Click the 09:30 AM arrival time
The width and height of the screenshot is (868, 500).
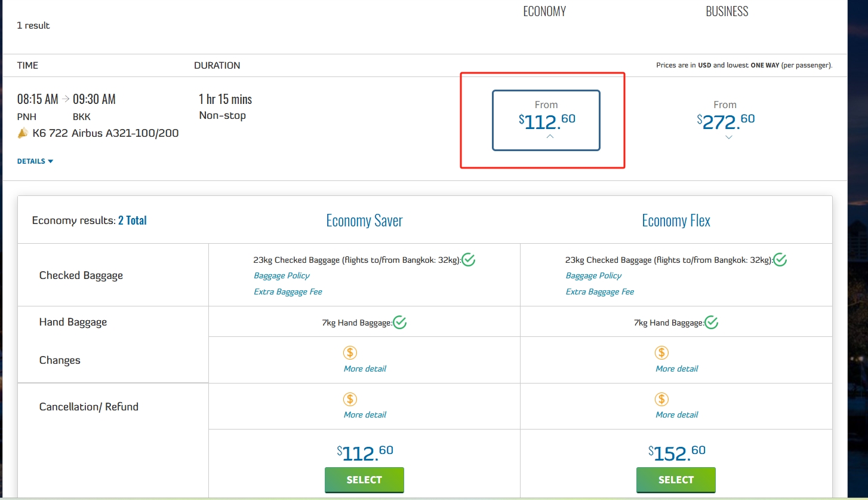(x=94, y=99)
